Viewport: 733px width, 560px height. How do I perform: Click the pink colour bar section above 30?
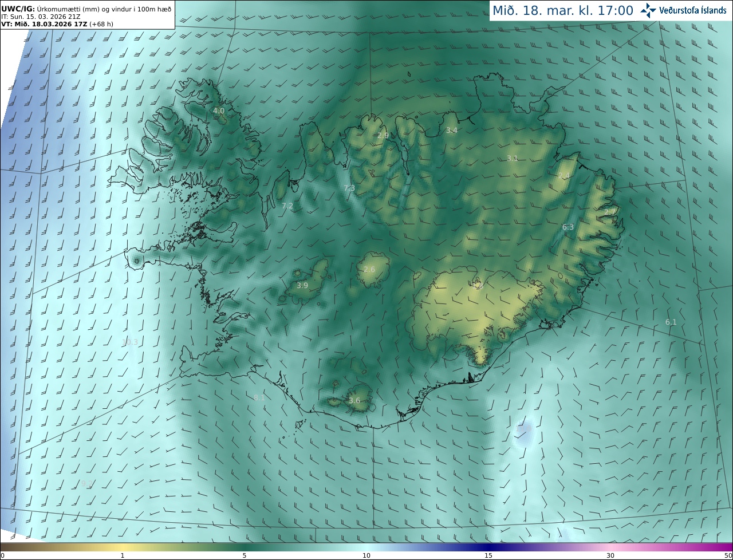610,547
